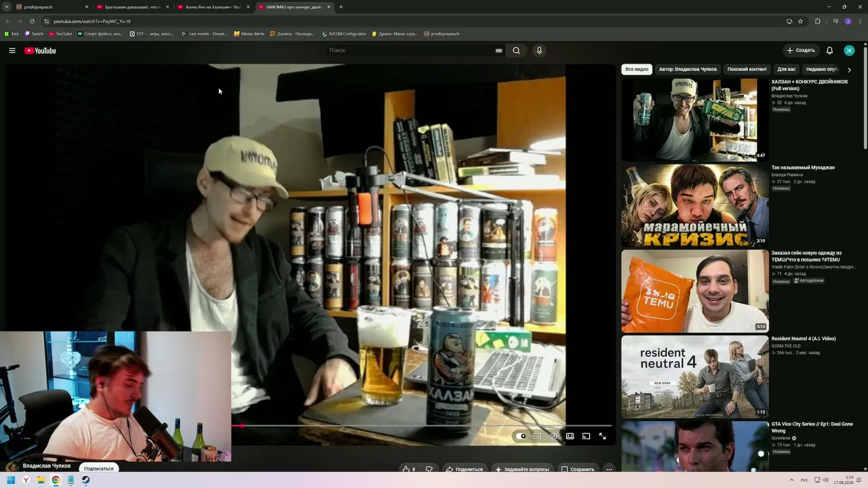Open the Kick bookmark
868x488 pixels.
(x=12, y=33)
